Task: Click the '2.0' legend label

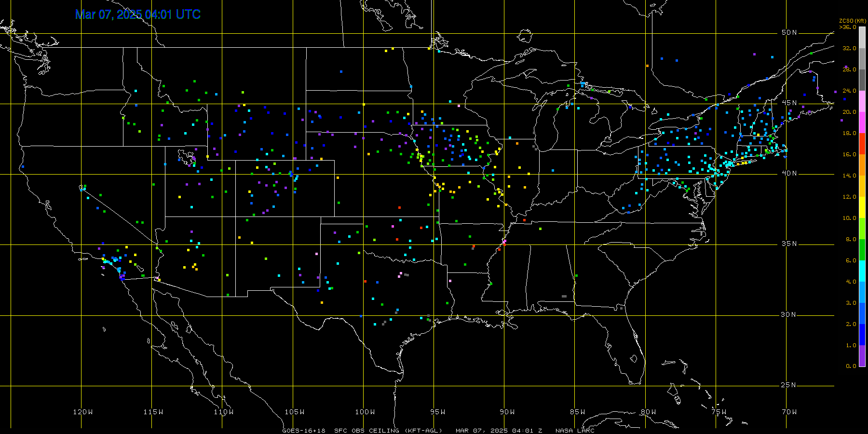Action: (x=851, y=324)
